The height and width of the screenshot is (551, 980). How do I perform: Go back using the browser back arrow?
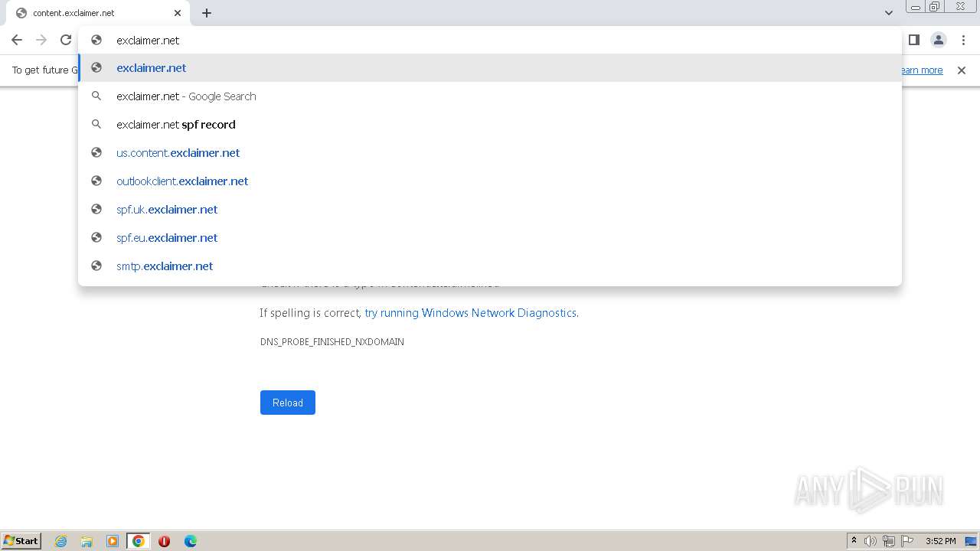point(17,40)
